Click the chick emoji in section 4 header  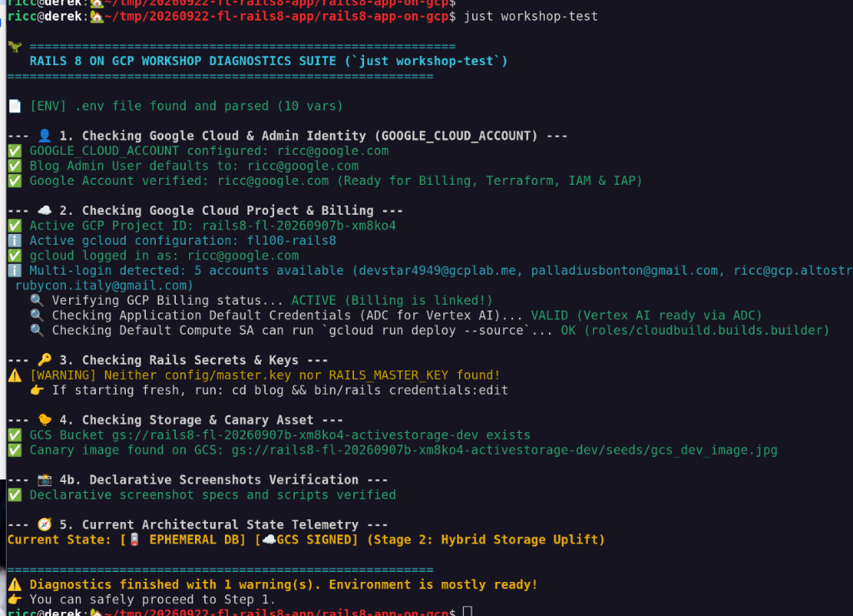[45, 420]
